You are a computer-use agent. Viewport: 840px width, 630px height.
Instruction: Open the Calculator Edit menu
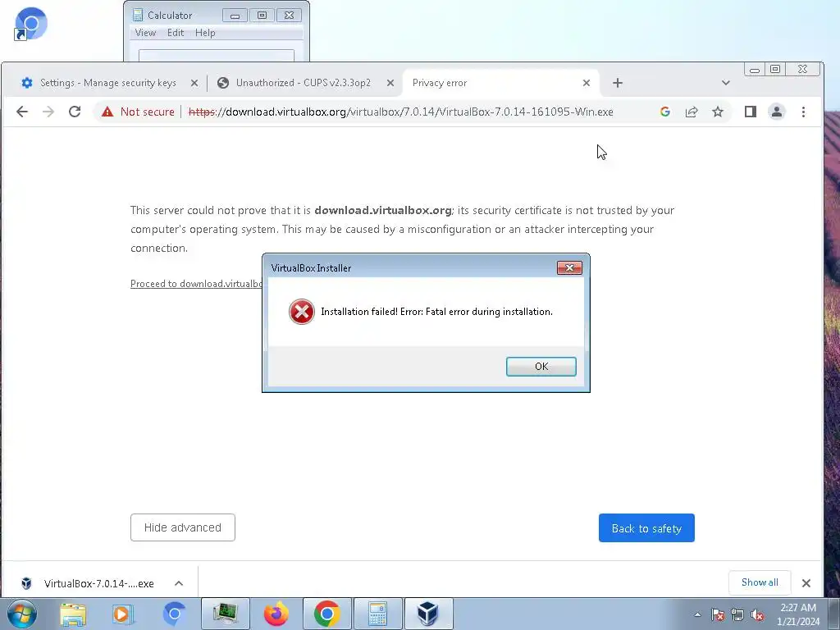tap(176, 33)
